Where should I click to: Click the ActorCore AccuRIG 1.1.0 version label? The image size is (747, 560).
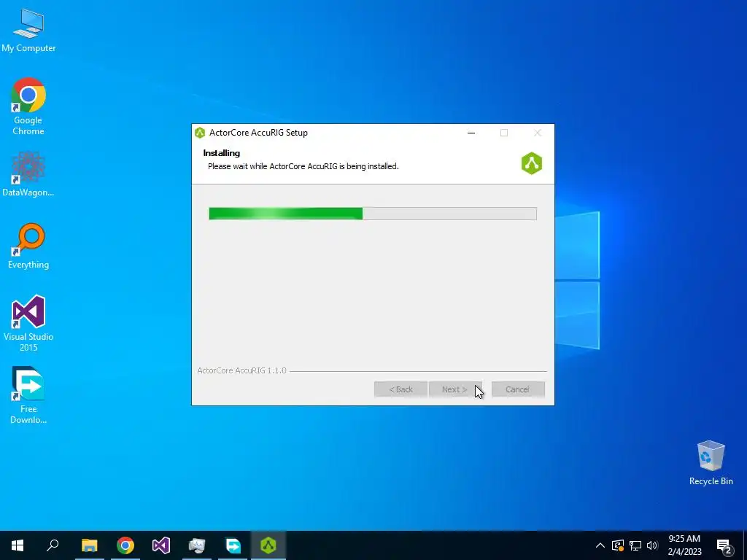tap(242, 370)
